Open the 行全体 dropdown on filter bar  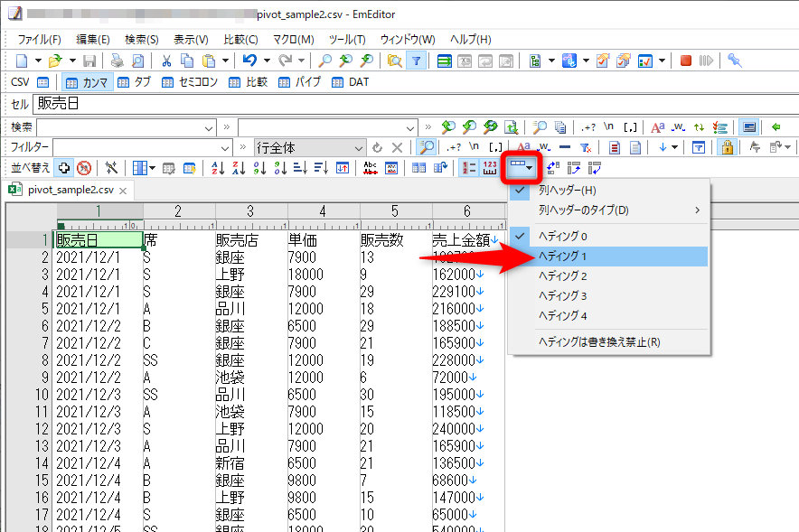357,146
